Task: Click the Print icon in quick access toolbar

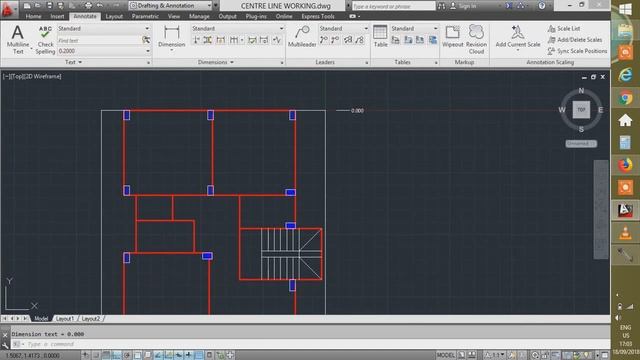Action: (x=88, y=6)
